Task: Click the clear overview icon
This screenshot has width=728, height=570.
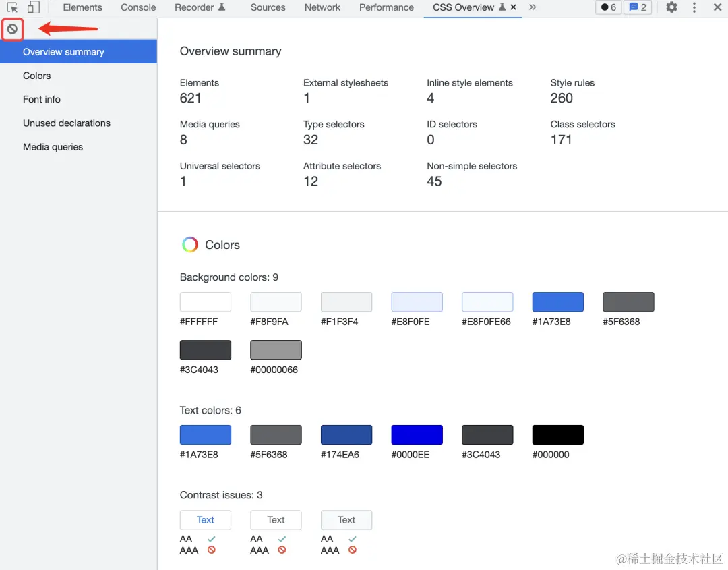Action: (12, 29)
